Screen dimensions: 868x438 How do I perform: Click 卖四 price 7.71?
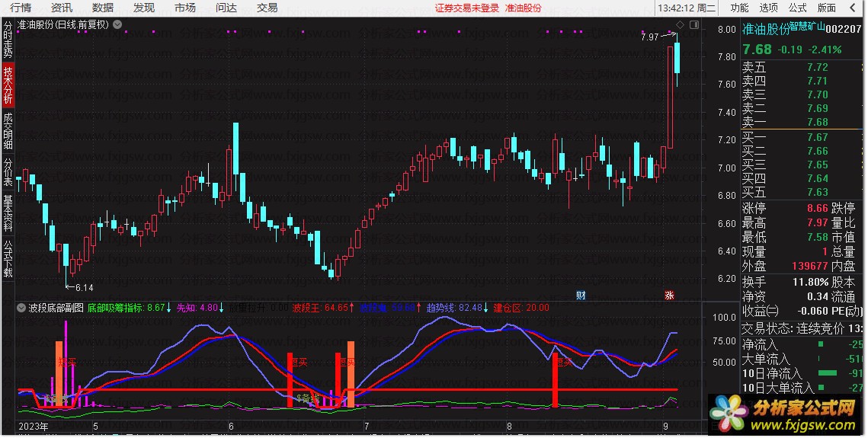pyautogui.click(x=817, y=81)
